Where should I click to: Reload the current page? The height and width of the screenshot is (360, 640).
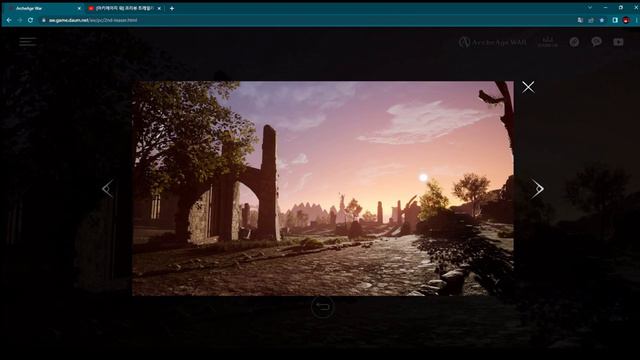pos(31,20)
